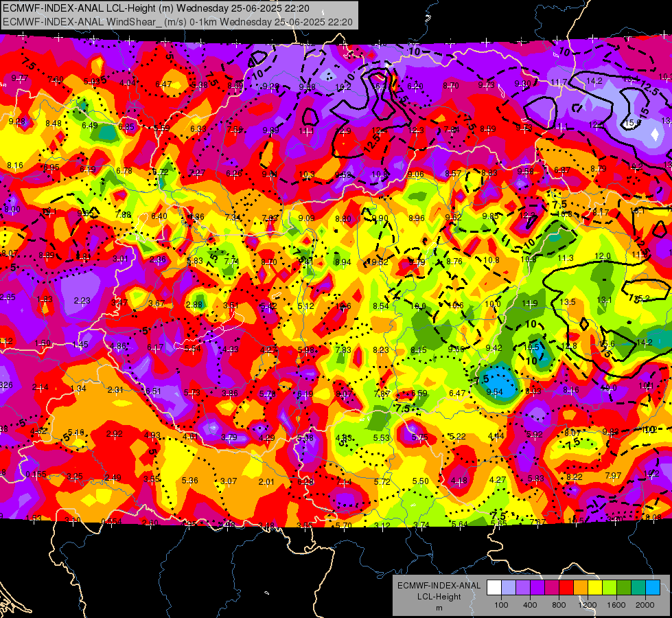Screen dimensions: 672x618
Task: Select the wind shear value 13.1
Action: [x=604, y=300]
